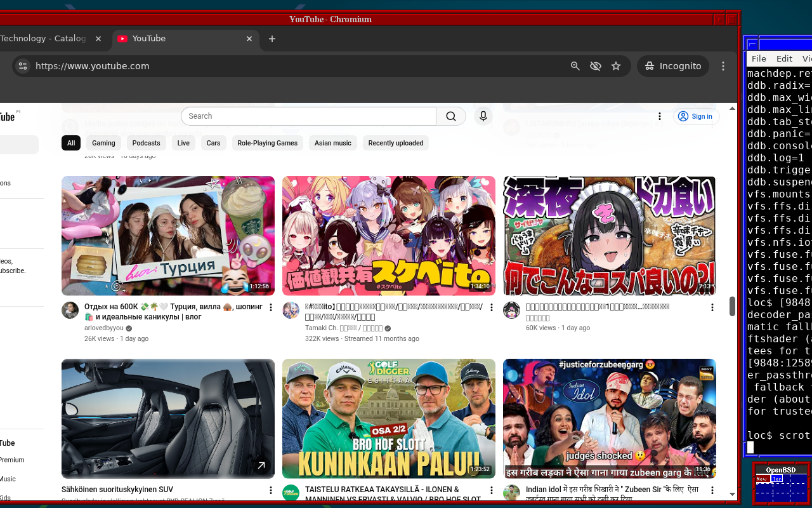
Task: Open Chromium three-dot menu
Action: pos(723,66)
